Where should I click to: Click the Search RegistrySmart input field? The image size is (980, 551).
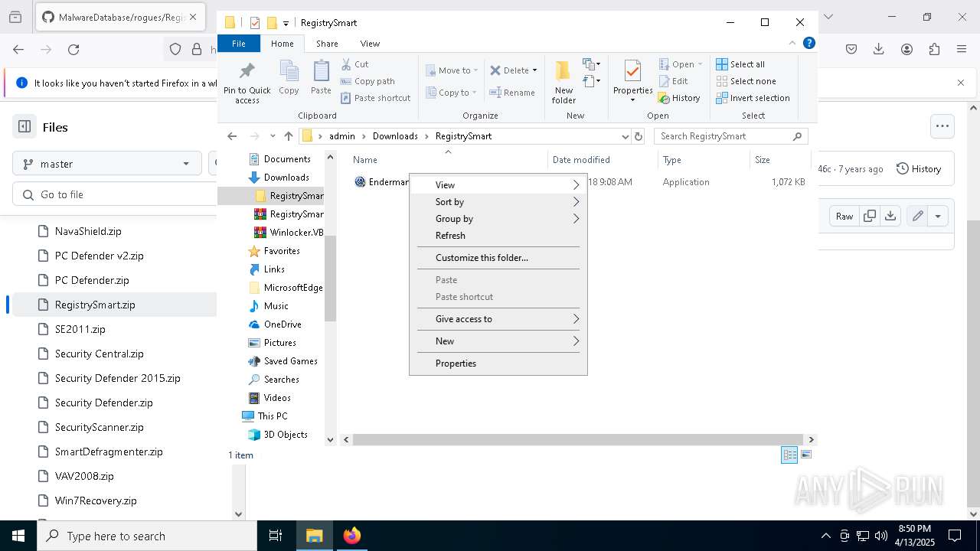[731, 136]
